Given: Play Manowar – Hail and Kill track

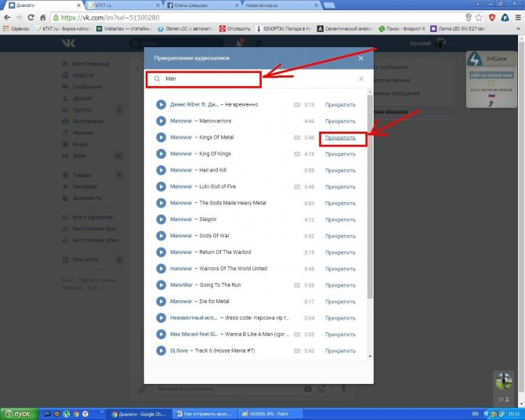Looking at the screenshot, I should click(161, 170).
